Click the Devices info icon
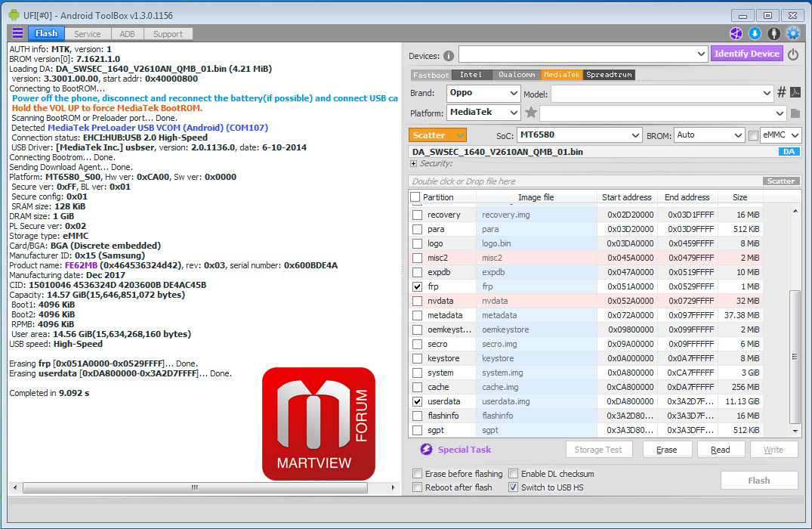812x529 pixels. [449, 55]
